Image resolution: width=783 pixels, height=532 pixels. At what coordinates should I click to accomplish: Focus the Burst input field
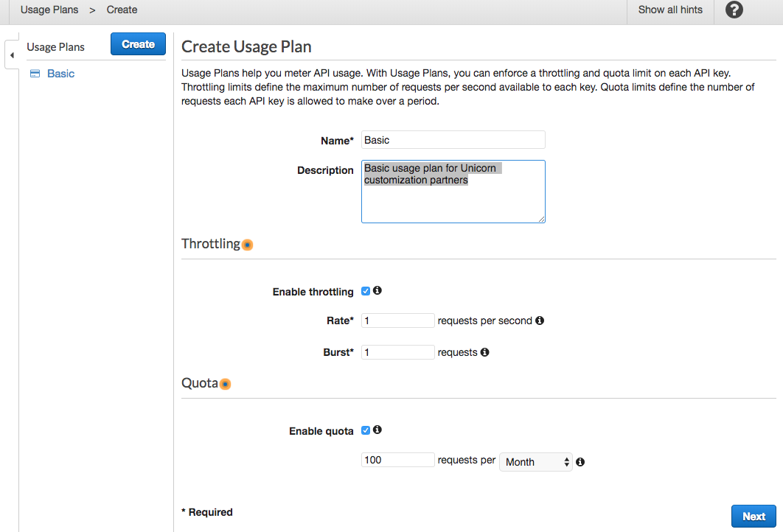pyautogui.click(x=397, y=352)
